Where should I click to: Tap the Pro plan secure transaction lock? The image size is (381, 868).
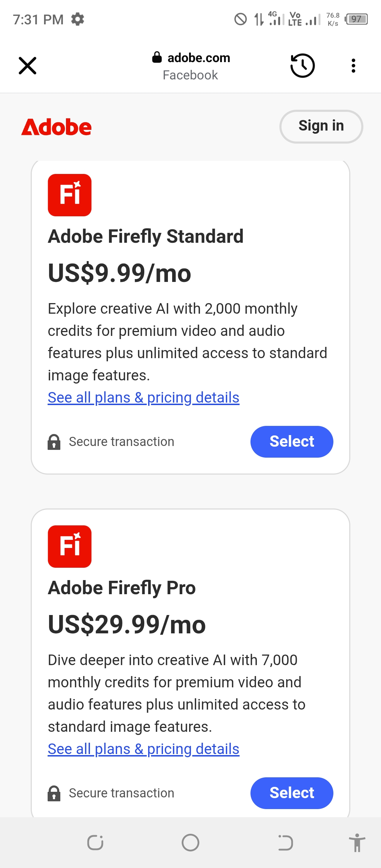point(54,793)
